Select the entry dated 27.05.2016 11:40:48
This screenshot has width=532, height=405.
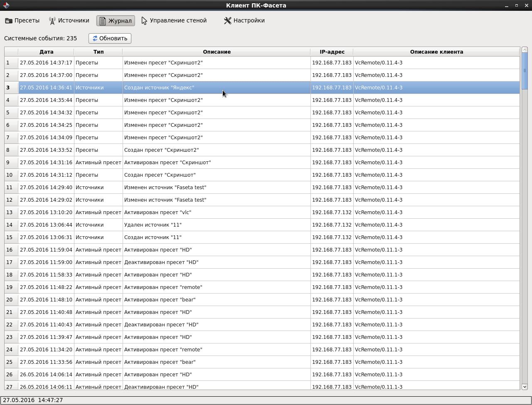(x=46, y=312)
